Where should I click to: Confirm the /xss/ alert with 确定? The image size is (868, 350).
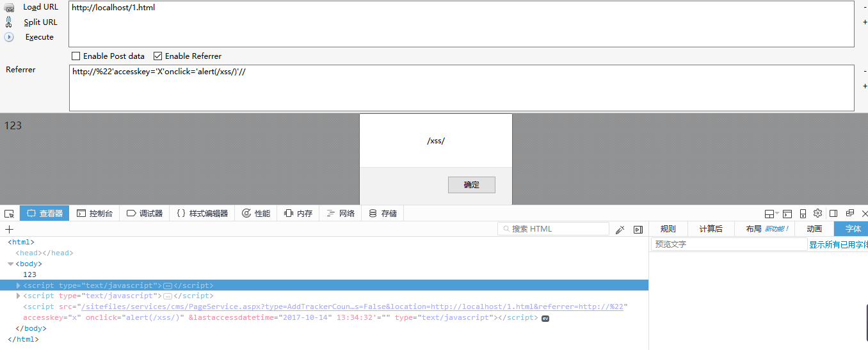(472, 185)
